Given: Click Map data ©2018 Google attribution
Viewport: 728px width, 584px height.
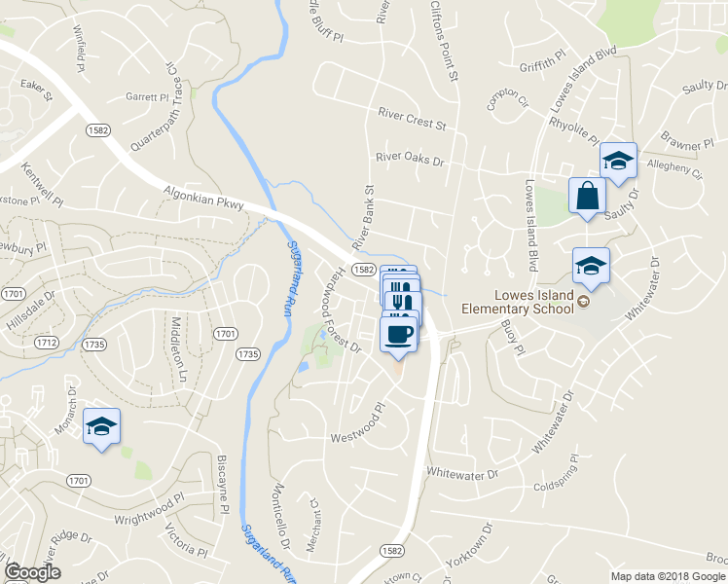Looking at the screenshot, I should (x=668, y=577).
